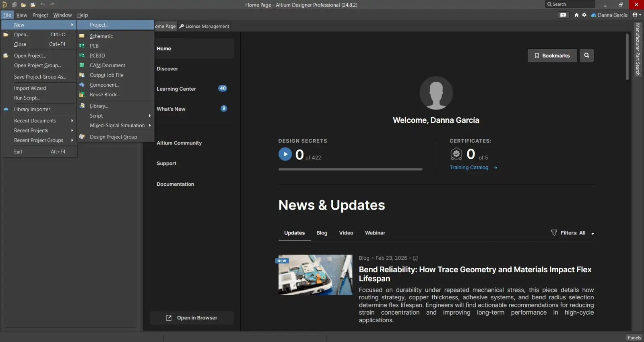Click the open project icon in title bar

tap(33, 5)
